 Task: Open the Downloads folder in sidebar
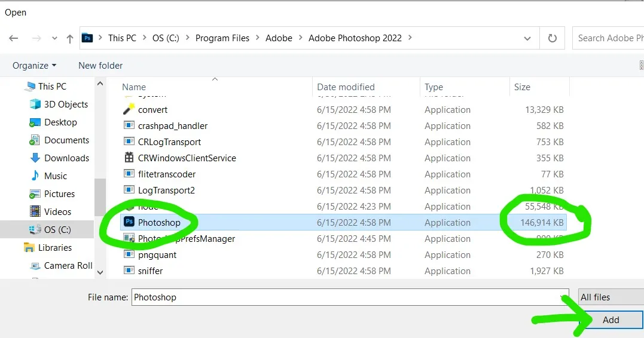tap(66, 158)
